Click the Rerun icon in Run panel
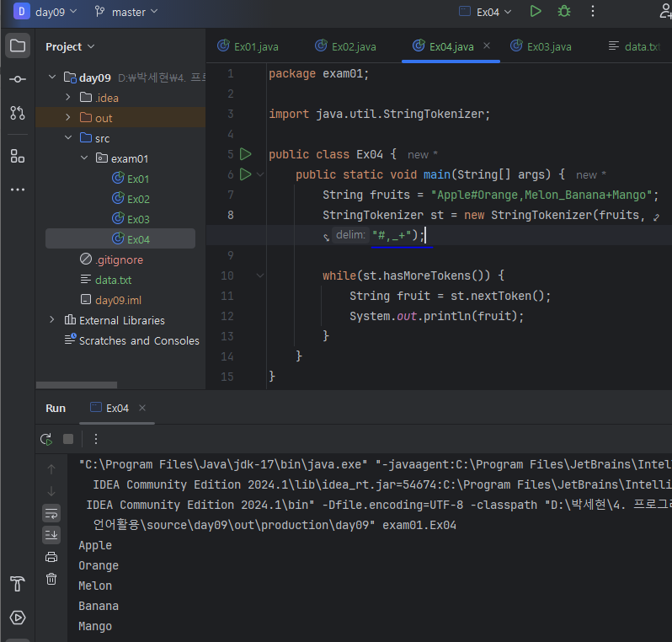672x642 pixels. [x=45, y=439]
